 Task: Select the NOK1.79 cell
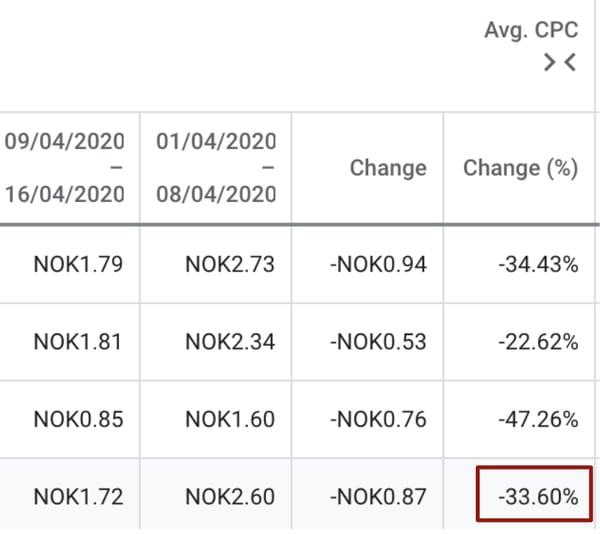78,264
